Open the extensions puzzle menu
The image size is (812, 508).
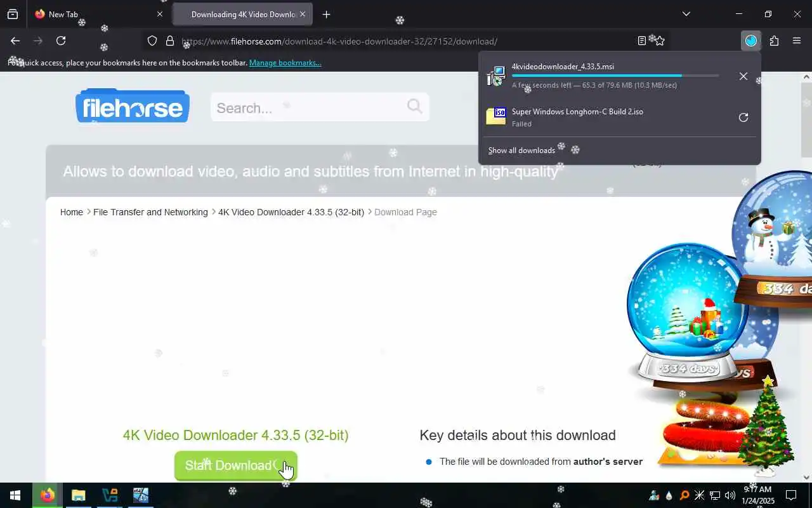[774, 41]
